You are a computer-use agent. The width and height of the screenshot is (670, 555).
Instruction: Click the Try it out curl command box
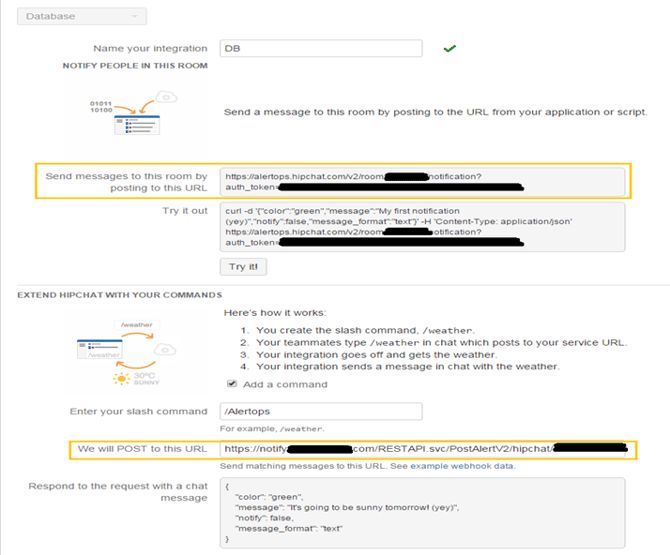click(x=424, y=227)
